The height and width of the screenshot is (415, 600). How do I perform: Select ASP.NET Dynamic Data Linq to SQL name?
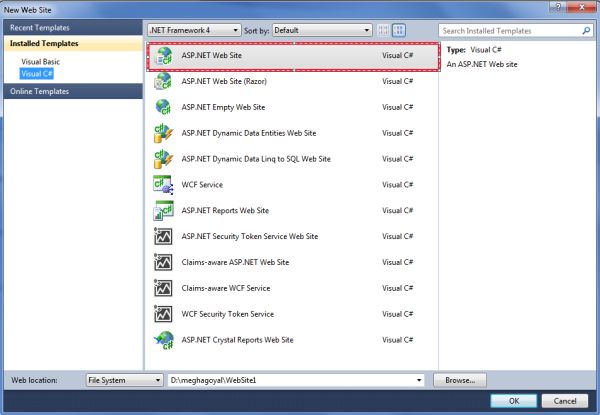[x=256, y=159]
